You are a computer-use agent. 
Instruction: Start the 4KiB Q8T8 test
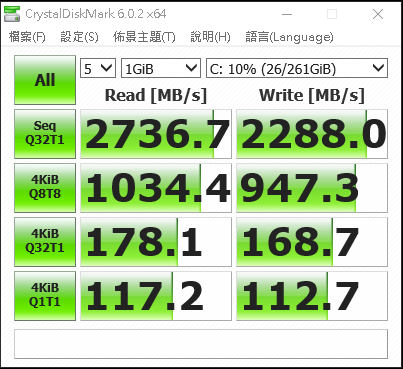tap(45, 188)
